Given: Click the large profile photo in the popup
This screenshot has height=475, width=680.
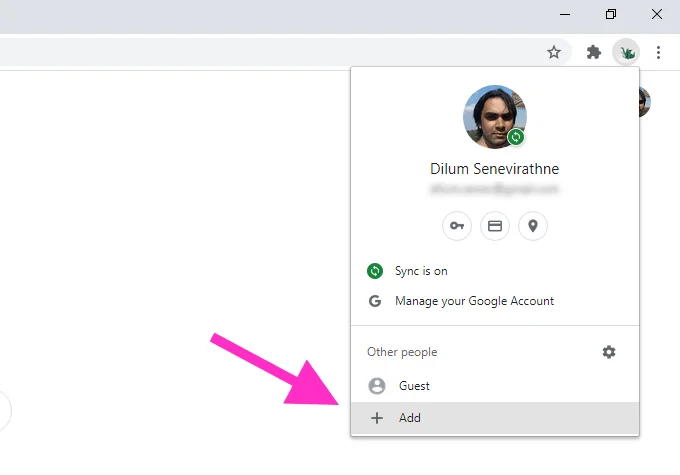Looking at the screenshot, I should (x=493, y=115).
